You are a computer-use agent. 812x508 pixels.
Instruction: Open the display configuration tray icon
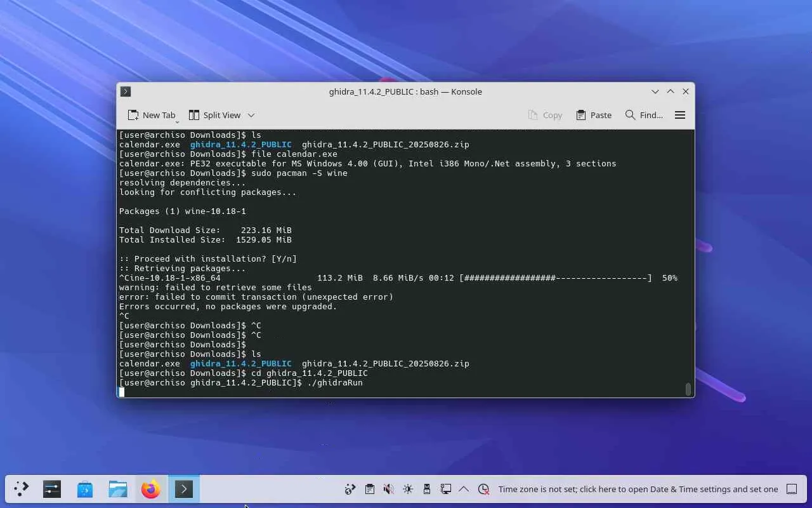pos(446,489)
